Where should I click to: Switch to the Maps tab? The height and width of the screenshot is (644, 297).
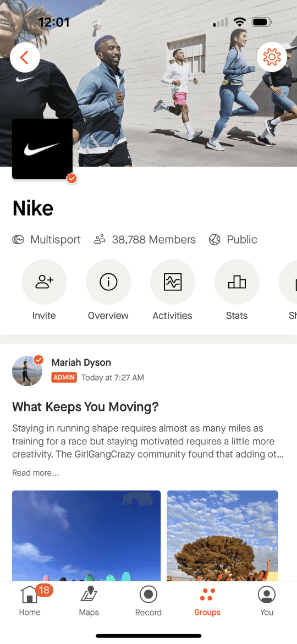(89, 601)
